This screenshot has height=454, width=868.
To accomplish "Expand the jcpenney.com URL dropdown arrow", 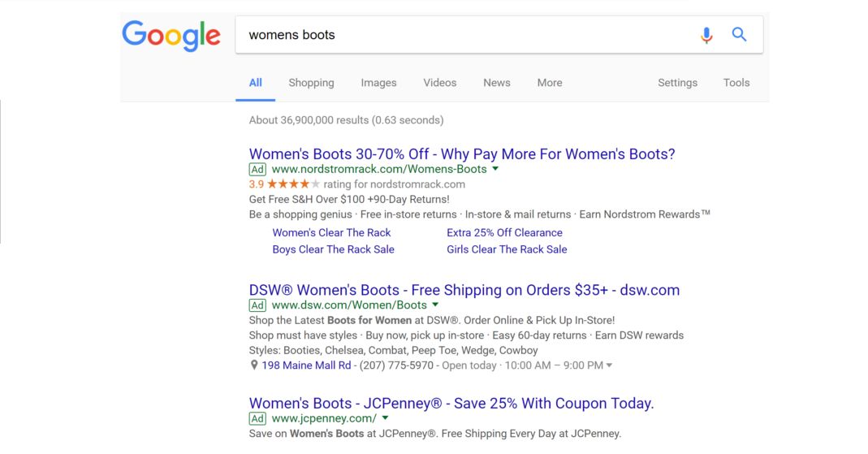I will tap(385, 418).
